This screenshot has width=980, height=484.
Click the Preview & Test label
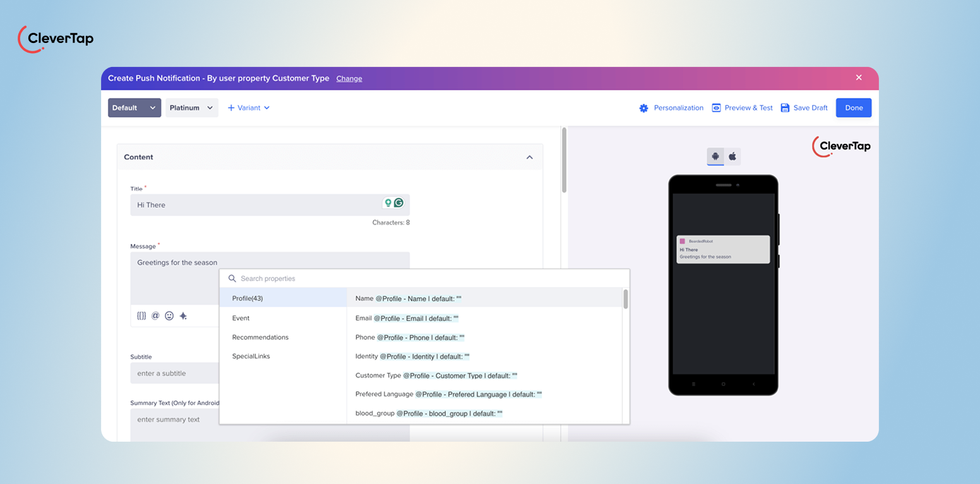[749, 108]
